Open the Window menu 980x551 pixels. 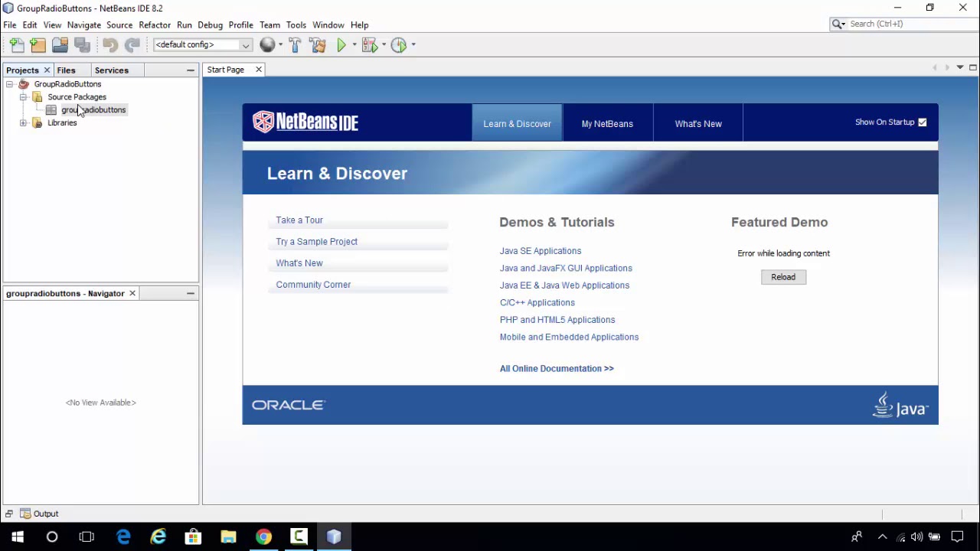(x=328, y=25)
